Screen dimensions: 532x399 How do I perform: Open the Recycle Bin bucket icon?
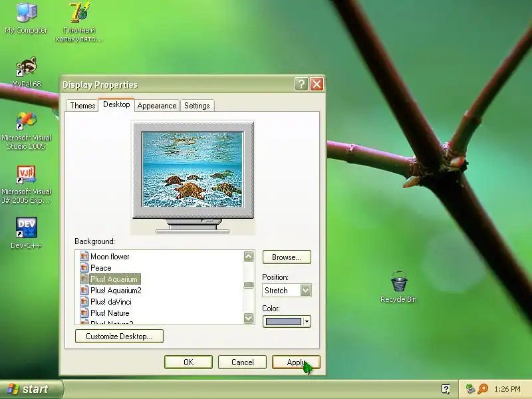tap(398, 287)
